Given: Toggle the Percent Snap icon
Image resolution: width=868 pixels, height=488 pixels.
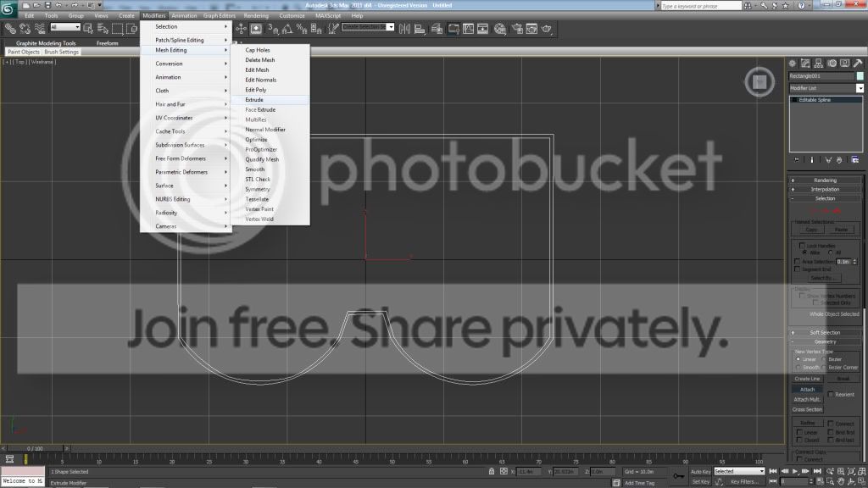Looking at the screenshot, I should point(302,28).
